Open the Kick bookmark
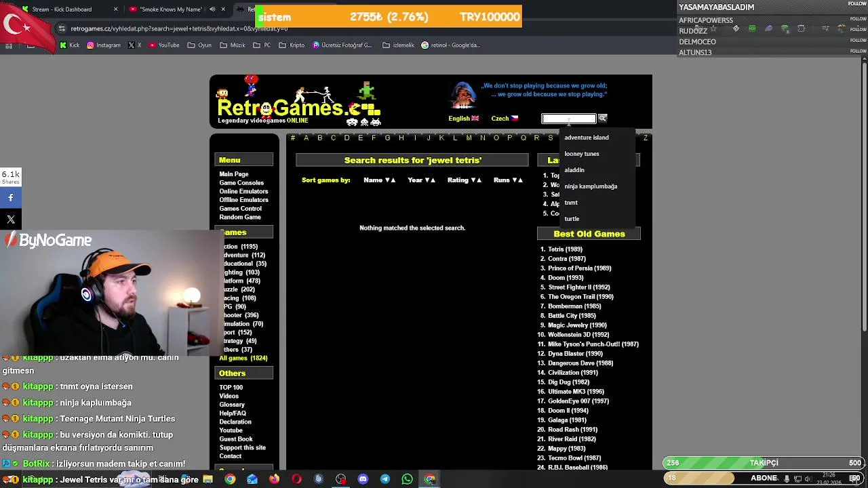The width and height of the screenshot is (868, 488). tap(69, 45)
